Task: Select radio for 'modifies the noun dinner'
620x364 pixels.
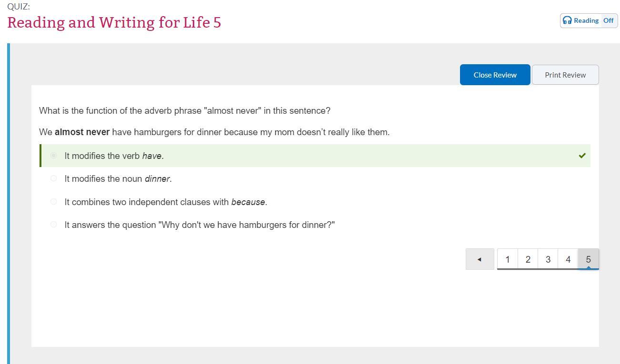Action: pos(53,178)
